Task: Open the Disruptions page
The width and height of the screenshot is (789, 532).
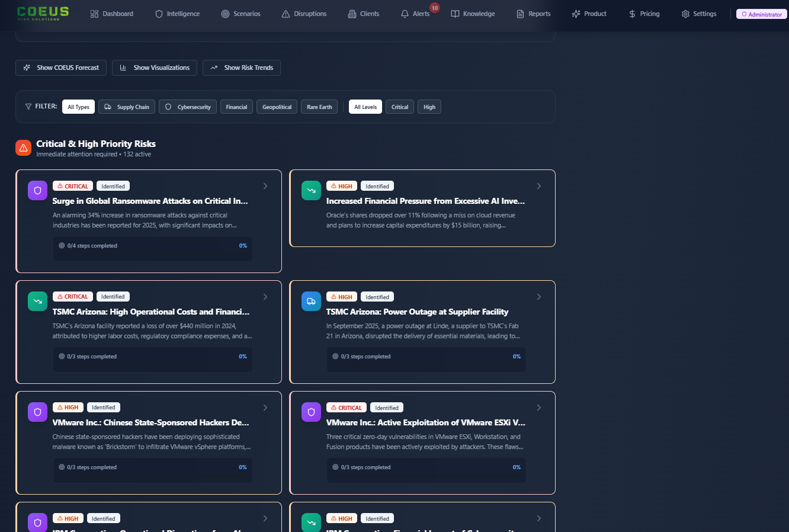Action: 304,14
